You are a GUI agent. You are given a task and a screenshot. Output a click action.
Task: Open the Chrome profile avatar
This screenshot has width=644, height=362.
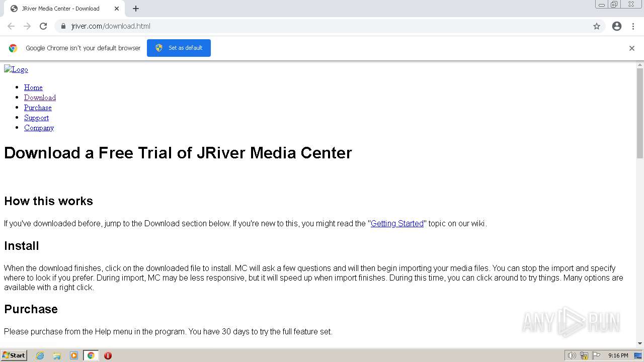coord(617,26)
